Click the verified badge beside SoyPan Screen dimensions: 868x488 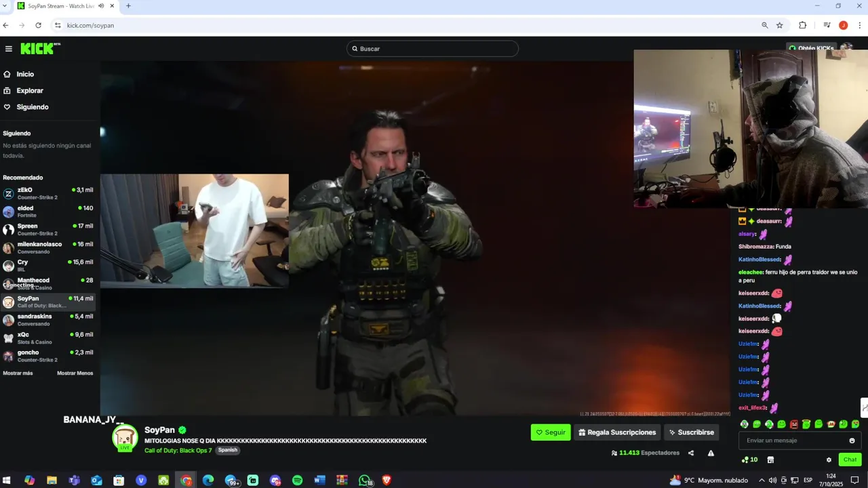point(182,430)
